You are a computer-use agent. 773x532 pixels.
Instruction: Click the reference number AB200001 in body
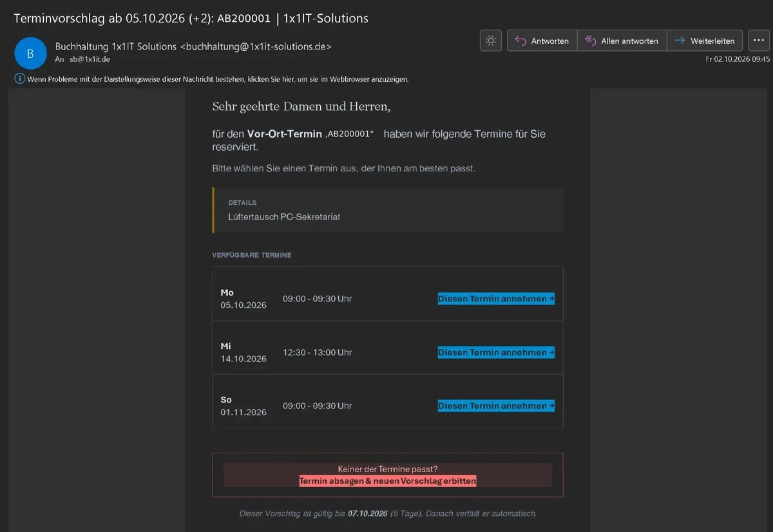pyautogui.click(x=350, y=134)
